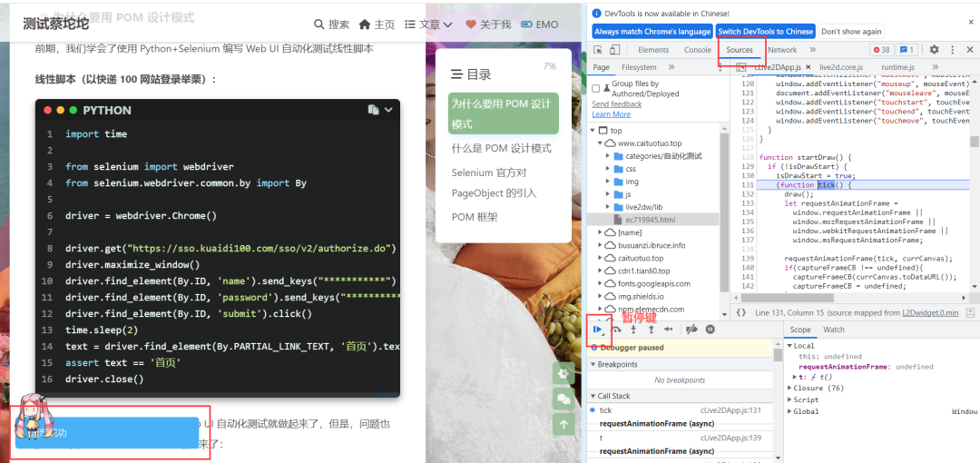The image size is (980, 463).
Task: Click the step into function icon
Action: tap(633, 330)
